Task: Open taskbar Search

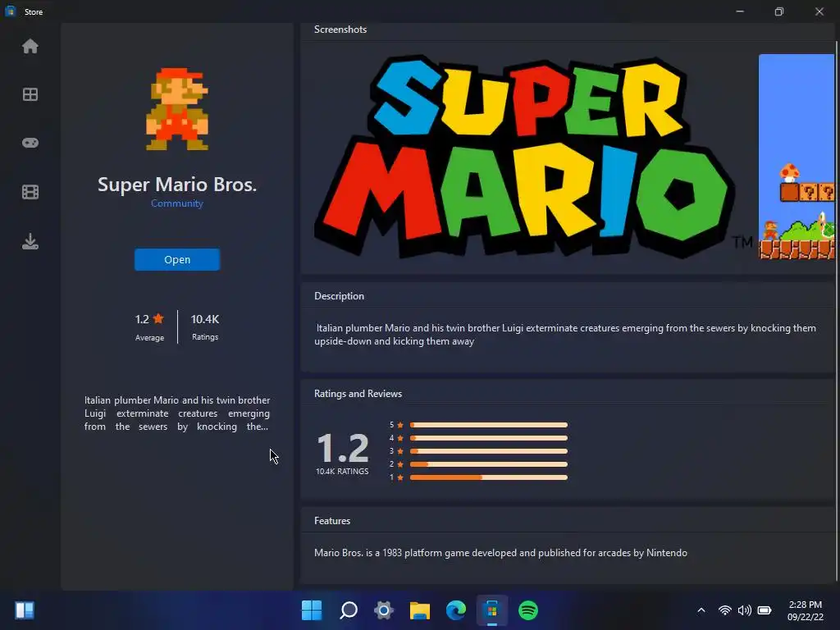Action: point(348,610)
